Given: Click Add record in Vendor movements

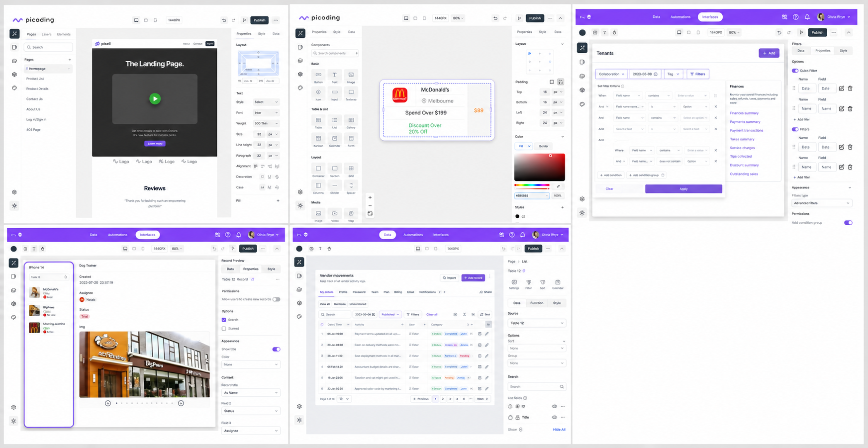Looking at the screenshot, I should [x=473, y=278].
